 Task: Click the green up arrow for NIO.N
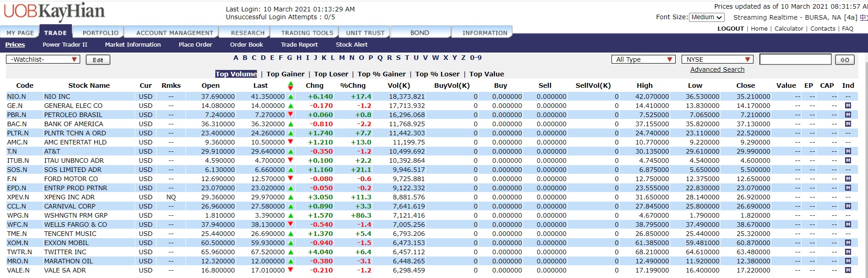[290, 96]
